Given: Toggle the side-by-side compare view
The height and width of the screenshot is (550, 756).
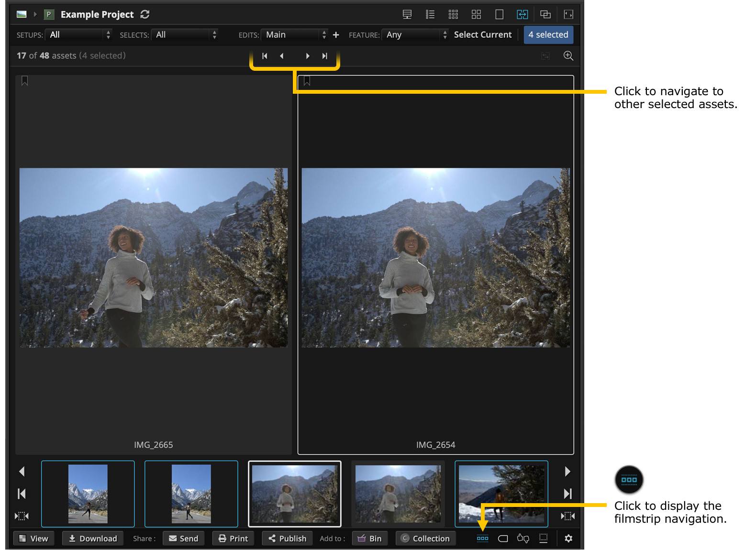Looking at the screenshot, I should click(x=522, y=14).
